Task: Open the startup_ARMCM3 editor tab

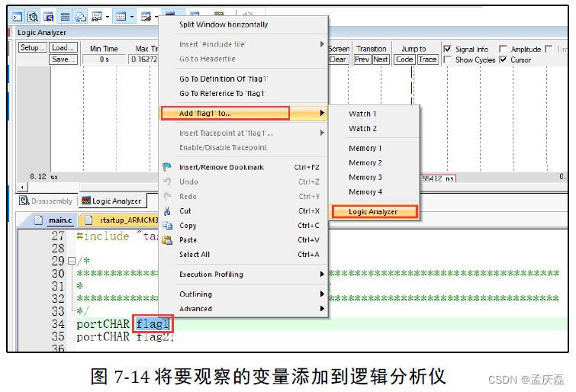Action: tap(123, 220)
